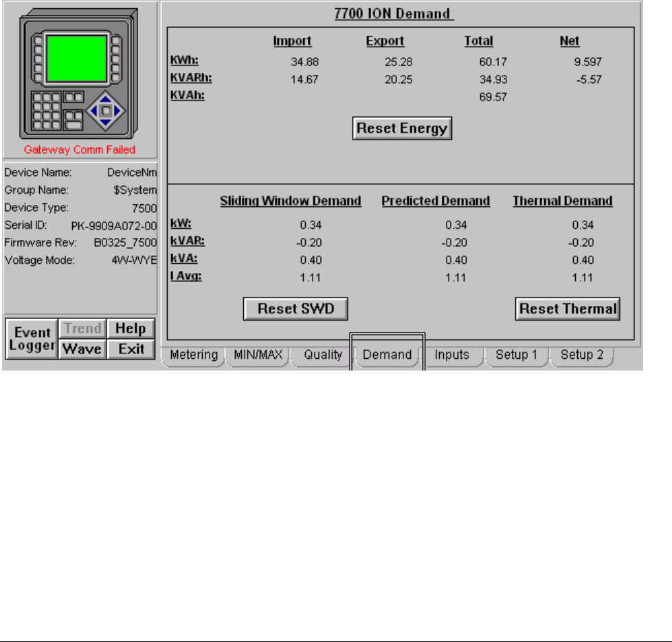Click the Import column header
The image size is (672, 642).
coord(292,41)
